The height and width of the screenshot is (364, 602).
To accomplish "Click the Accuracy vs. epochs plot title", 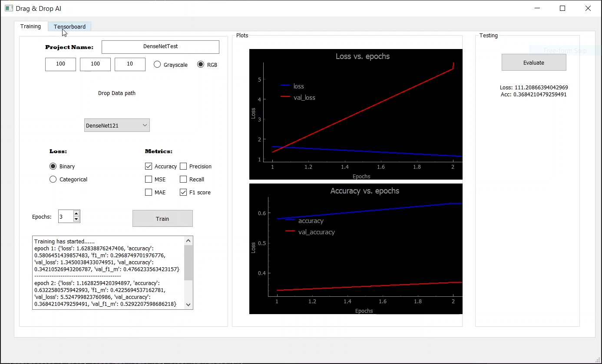I will click(365, 191).
